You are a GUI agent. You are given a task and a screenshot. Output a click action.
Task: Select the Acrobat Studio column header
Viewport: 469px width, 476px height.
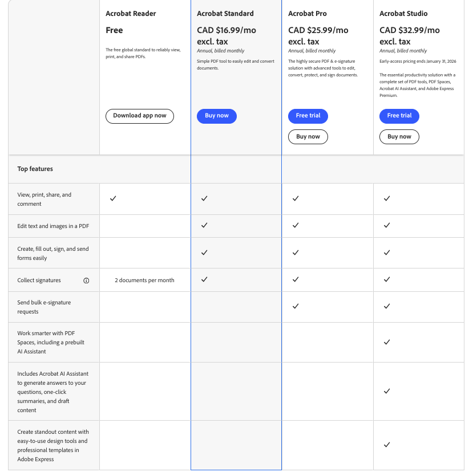point(403,13)
